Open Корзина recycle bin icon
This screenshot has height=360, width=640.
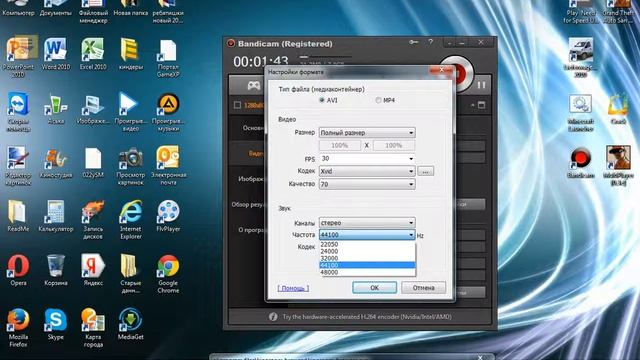coord(56,270)
